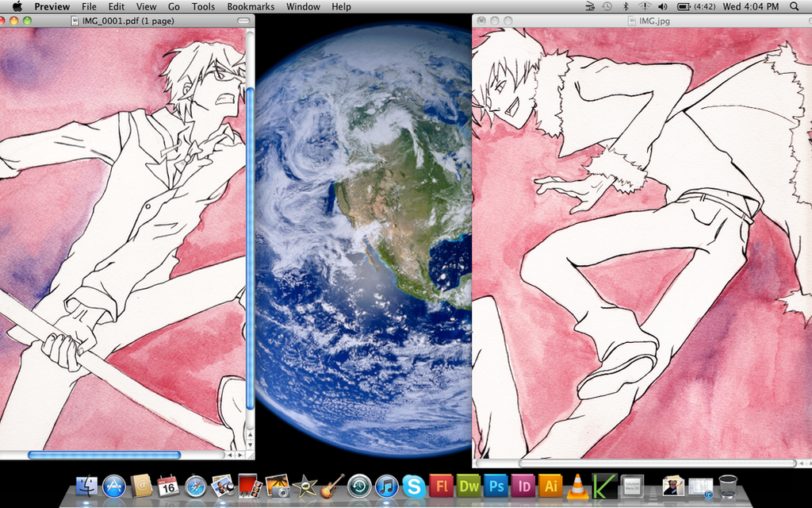
Task: Bring the IMG.jpg artwork window to front
Action: 642,243
